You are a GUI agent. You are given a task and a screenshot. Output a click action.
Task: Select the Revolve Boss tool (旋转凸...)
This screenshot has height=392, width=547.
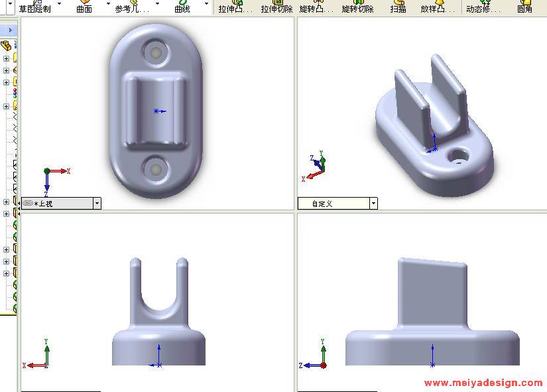pyautogui.click(x=316, y=7)
